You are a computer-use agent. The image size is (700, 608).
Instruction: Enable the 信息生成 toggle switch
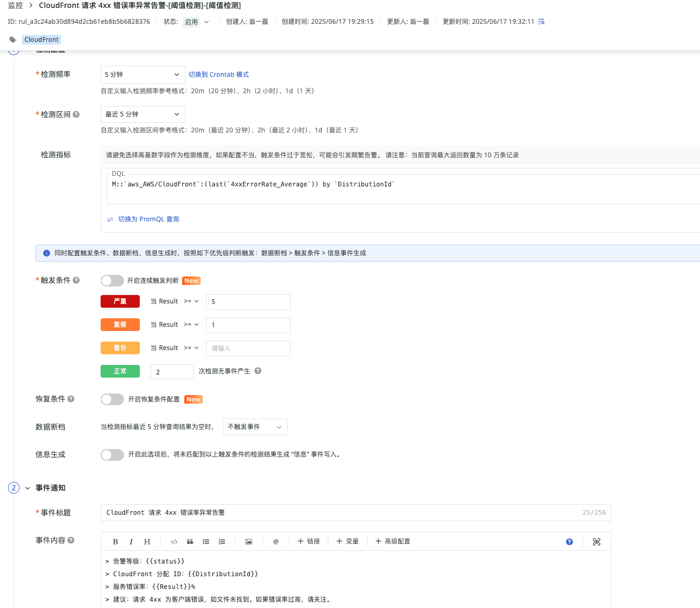(112, 454)
